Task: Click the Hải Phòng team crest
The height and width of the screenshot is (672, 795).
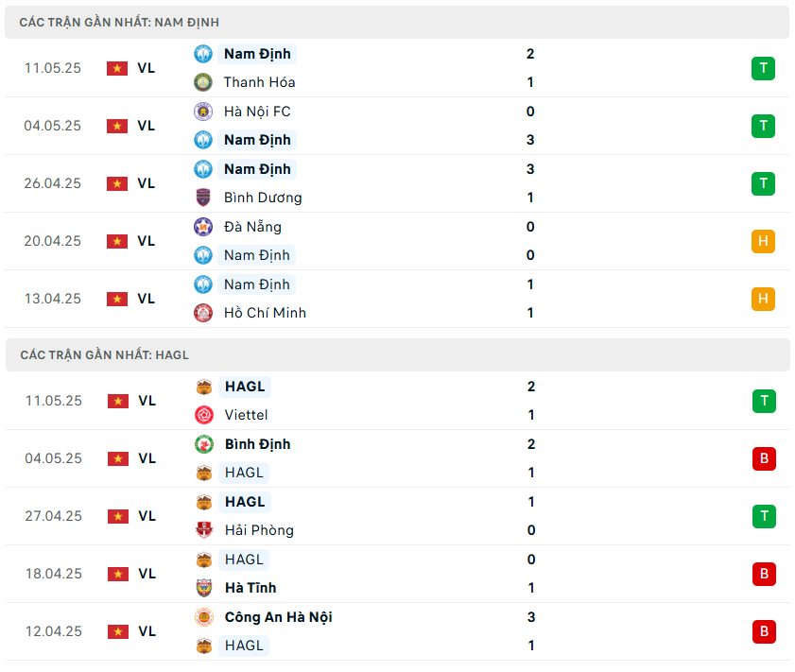Action: (204, 530)
